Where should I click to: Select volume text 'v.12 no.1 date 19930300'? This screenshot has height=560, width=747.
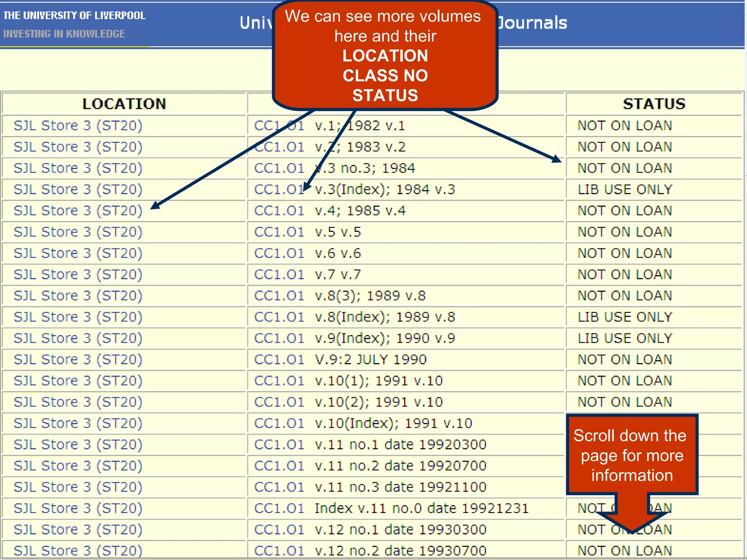tap(400, 530)
